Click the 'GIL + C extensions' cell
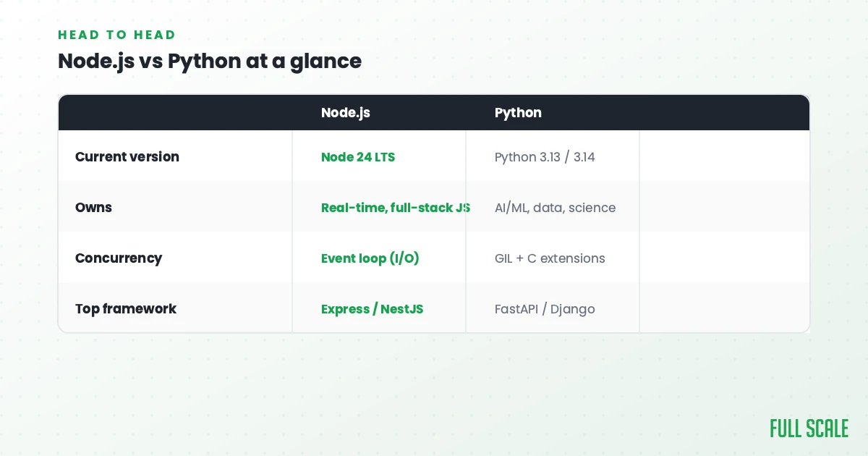868x456 pixels. click(550, 258)
